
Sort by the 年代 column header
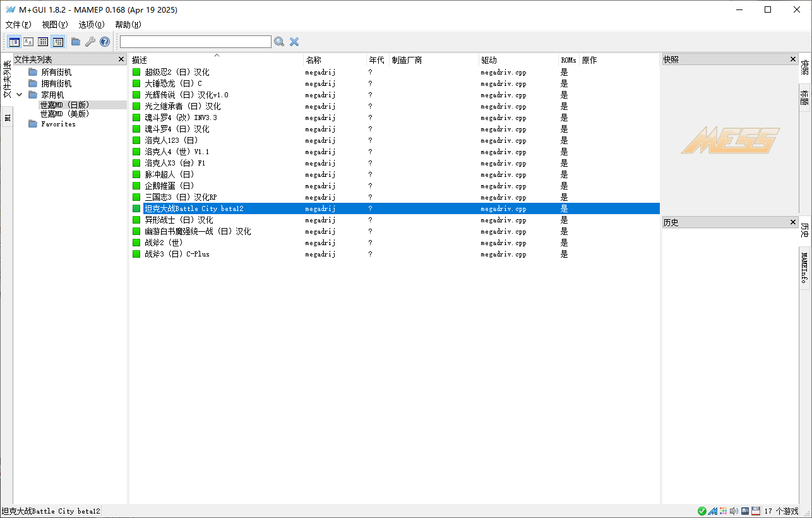(x=378, y=60)
